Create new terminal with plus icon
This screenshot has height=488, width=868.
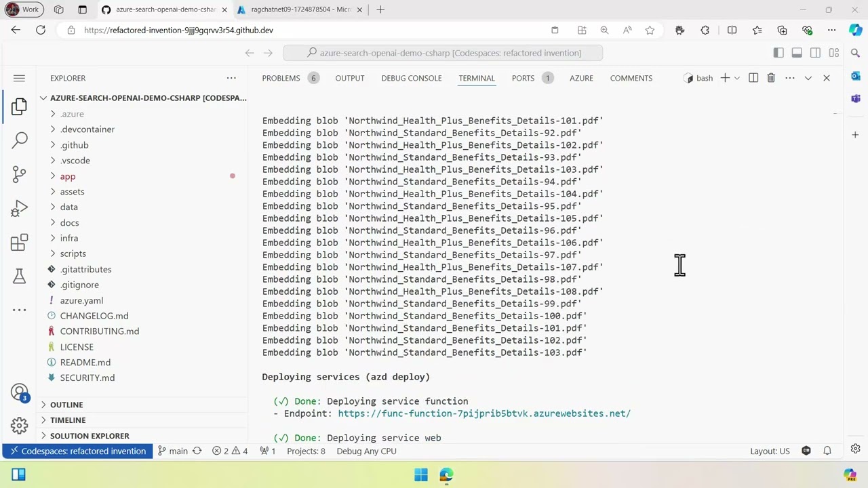click(x=725, y=78)
